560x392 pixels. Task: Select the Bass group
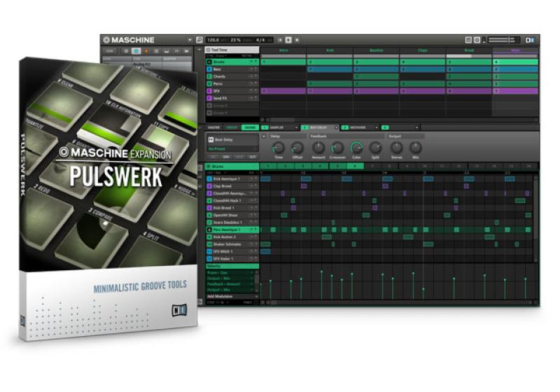(x=223, y=69)
